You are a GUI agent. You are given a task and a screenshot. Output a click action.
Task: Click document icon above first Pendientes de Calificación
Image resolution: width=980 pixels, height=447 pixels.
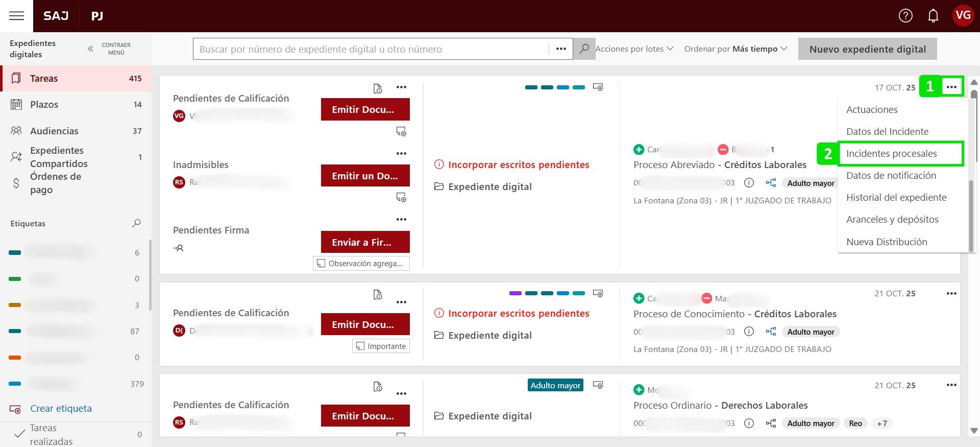pos(378,88)
